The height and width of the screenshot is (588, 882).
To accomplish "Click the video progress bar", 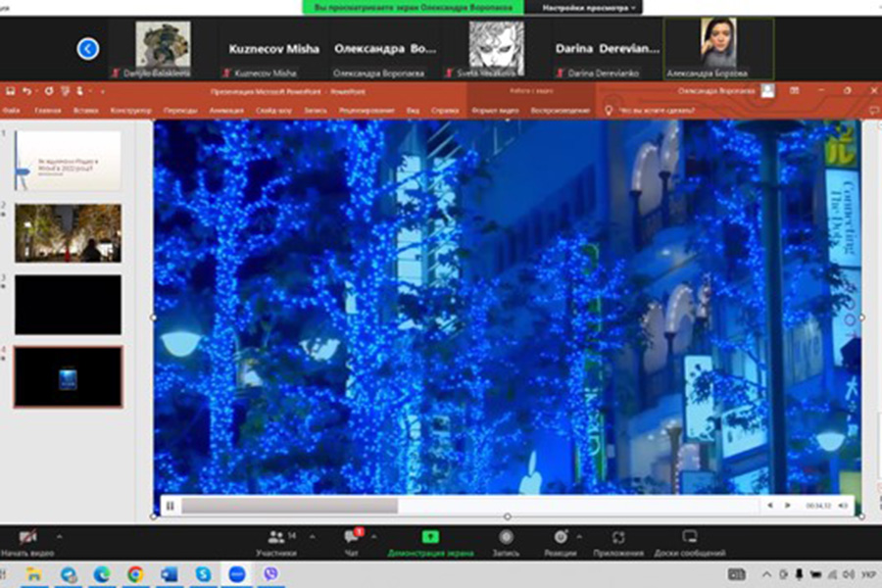I will [469, 506].
